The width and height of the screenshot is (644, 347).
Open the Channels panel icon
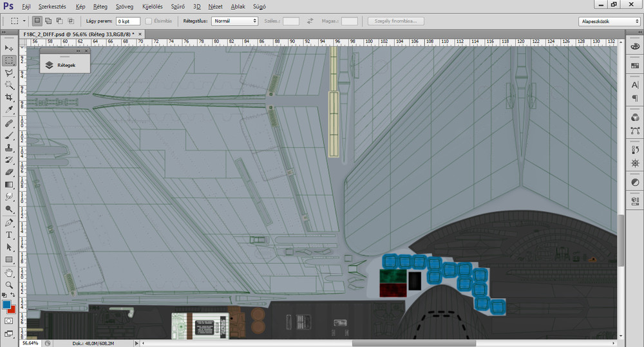pos(635,118)
